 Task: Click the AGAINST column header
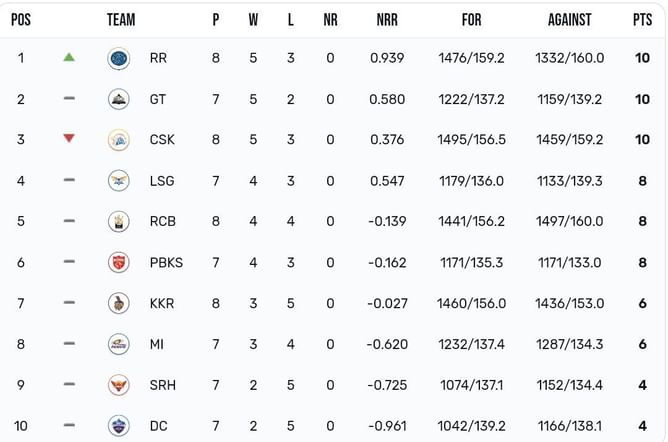(x=569, y=19)
